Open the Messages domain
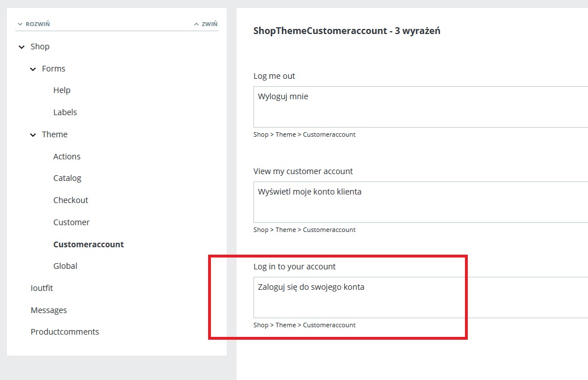Screen dimensions: 588x380 pyautogui.click(x=49, y=310)
